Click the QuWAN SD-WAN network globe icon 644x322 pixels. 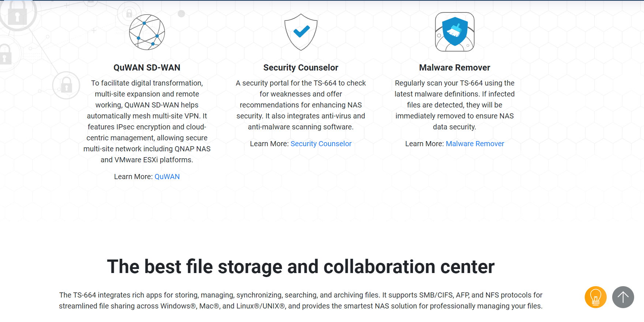[147, 32]
